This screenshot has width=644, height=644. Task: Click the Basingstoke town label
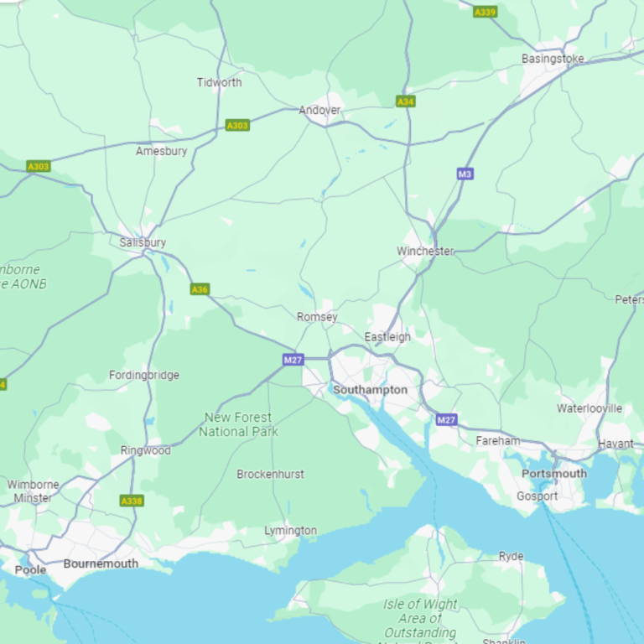click(553, 59)
